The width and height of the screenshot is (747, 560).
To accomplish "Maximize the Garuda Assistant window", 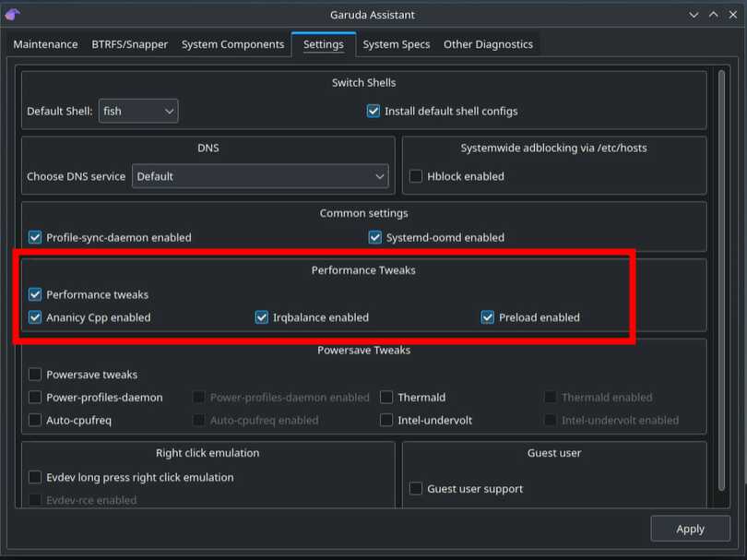I will 713,15.
